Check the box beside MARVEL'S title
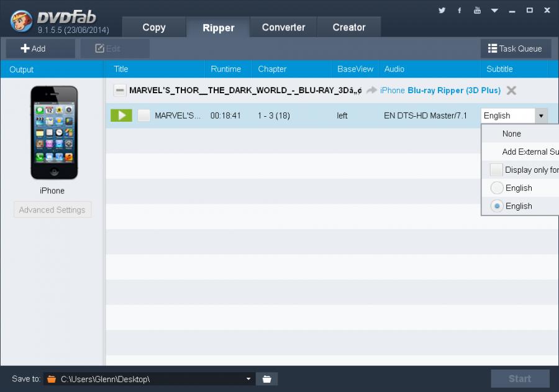 pos(143,116)
